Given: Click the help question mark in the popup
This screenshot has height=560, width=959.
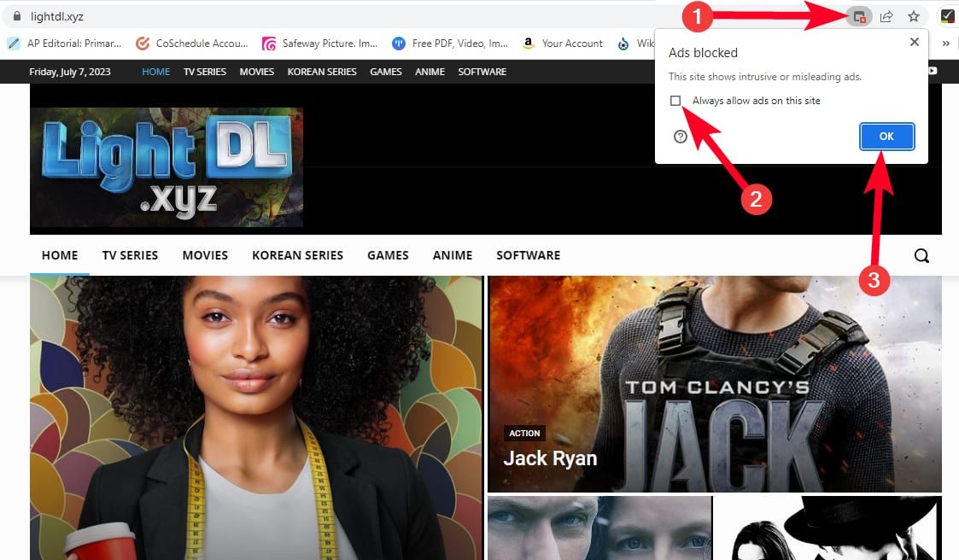Looking at the screenshot, I should [681, 136].
